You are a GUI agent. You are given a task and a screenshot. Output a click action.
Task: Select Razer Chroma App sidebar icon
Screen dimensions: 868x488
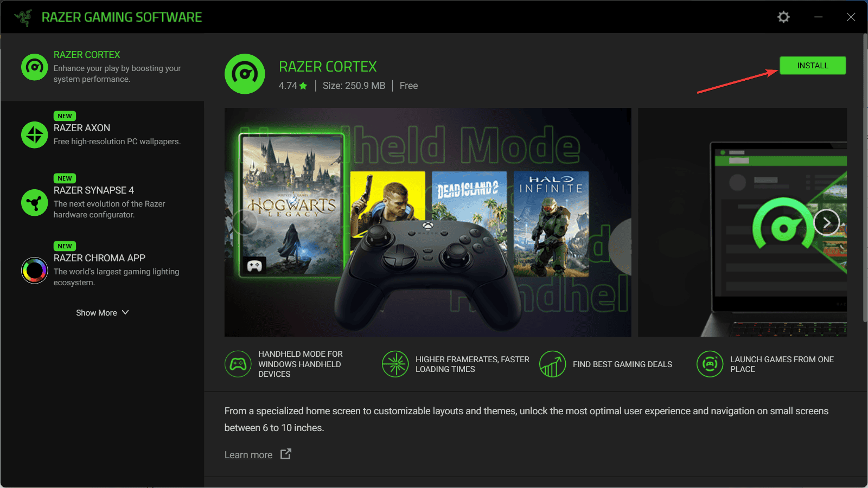pos(34,270)
